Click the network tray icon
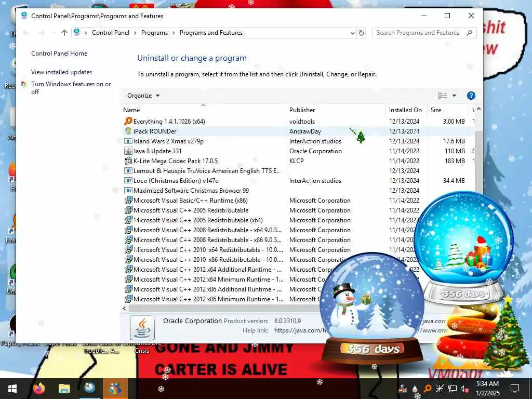Image resolution: width=532 pixels, height=399 pixels. pos(453,389)
